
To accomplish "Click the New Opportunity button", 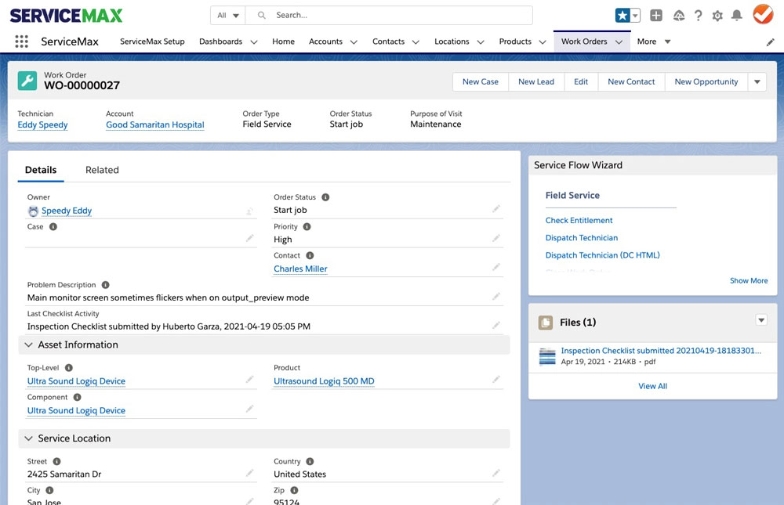I will click(706, 82).
